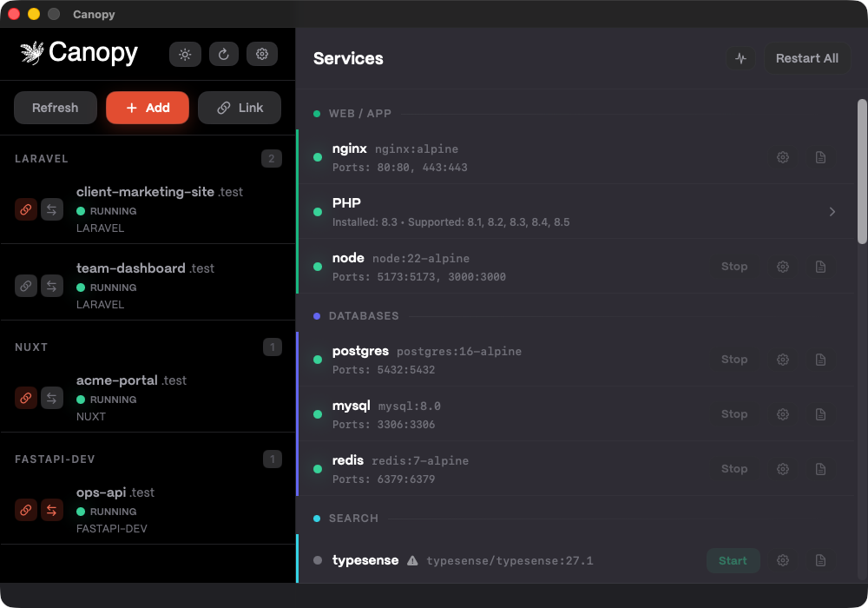868x608 pixels.
Task: Click the Canopy logo
Action: [79, 53]
